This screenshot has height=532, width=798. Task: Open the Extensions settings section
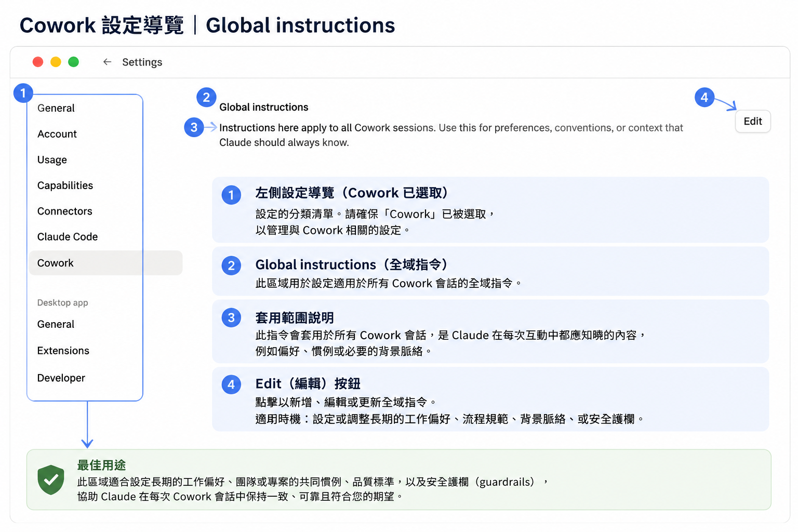pyautogui.click(x=63, y=351)
